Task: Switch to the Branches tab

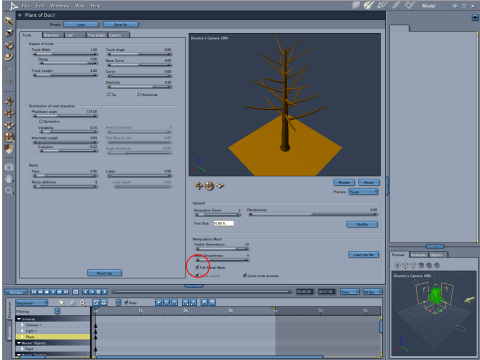Action: click(x=53, y=35)
